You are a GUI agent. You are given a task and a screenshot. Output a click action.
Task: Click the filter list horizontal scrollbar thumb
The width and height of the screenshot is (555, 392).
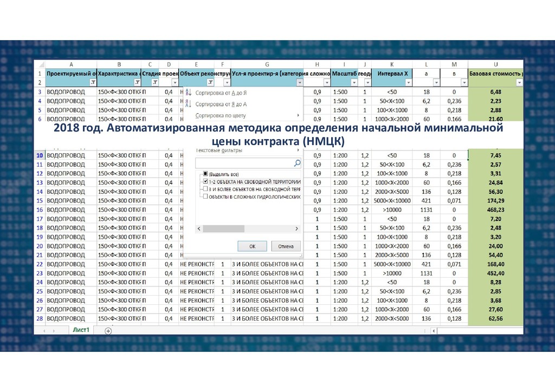click(223, 228)
